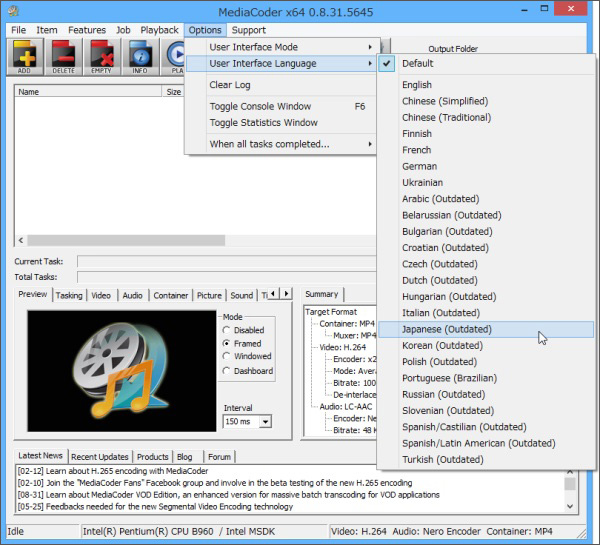Select Finnish language
Viewport: 600px width, 545px height.
click(x=486, y=134)
